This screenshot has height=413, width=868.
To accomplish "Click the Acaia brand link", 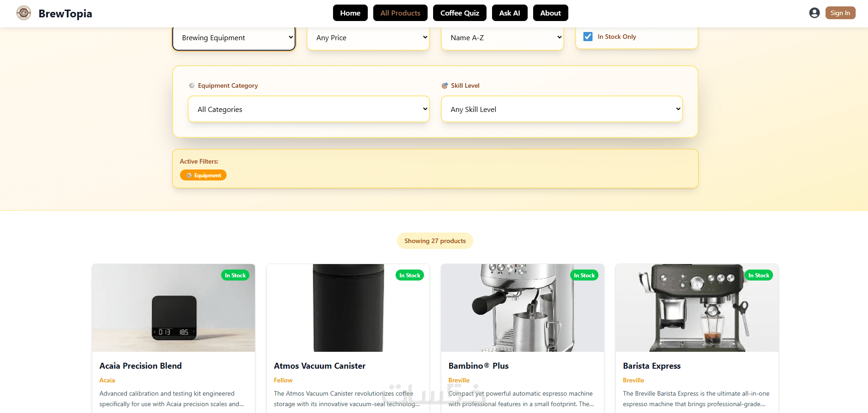I will point(107,380).
